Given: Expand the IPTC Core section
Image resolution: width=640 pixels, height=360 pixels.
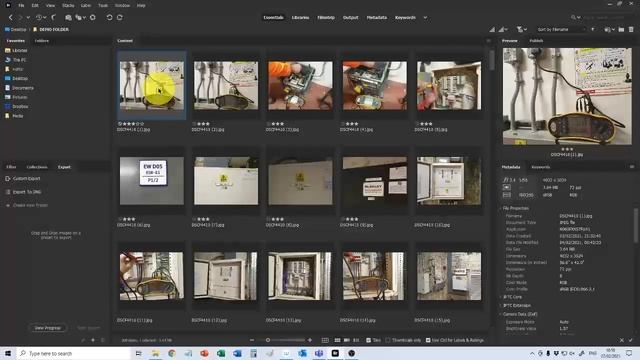Looking at the screenshot, I should (x=511, y=297).
